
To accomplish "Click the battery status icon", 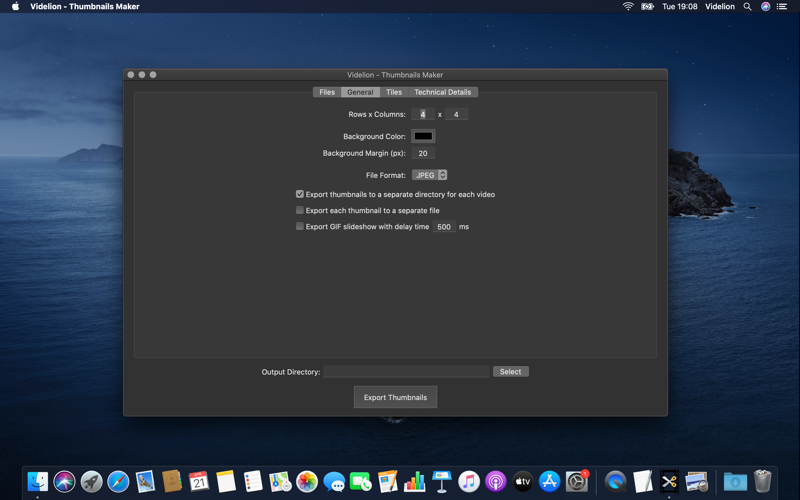I will pyautogui.click(x=647, y=6).
